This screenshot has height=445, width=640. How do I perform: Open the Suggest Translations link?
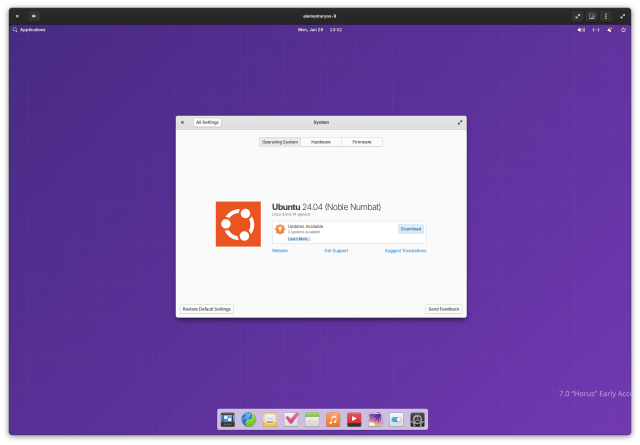click(405, 251)
